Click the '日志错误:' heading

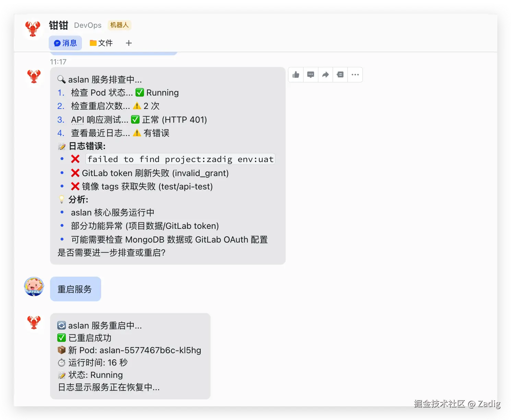click(x=87, y=146)
